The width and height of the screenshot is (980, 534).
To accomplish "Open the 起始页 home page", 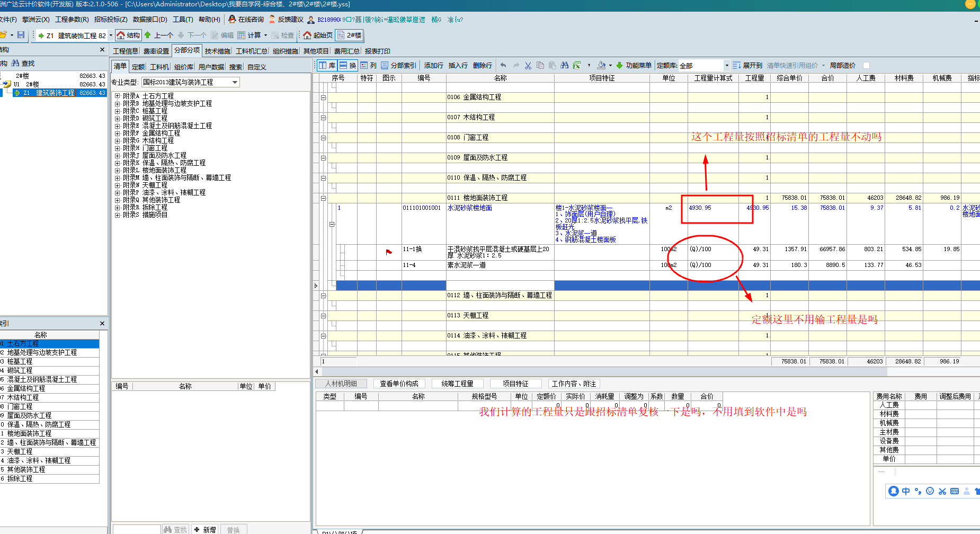I will [x=318, y=35].
